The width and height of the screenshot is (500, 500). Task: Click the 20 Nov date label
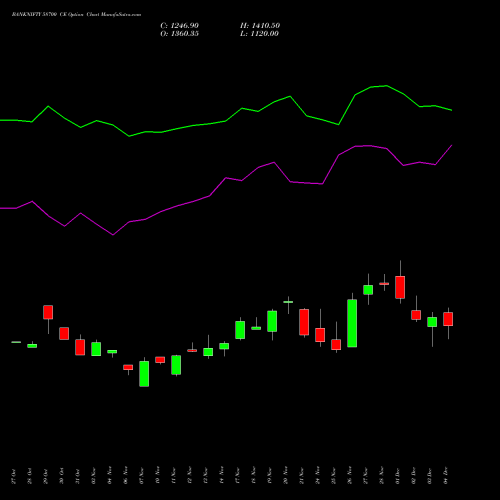[286, 476]
